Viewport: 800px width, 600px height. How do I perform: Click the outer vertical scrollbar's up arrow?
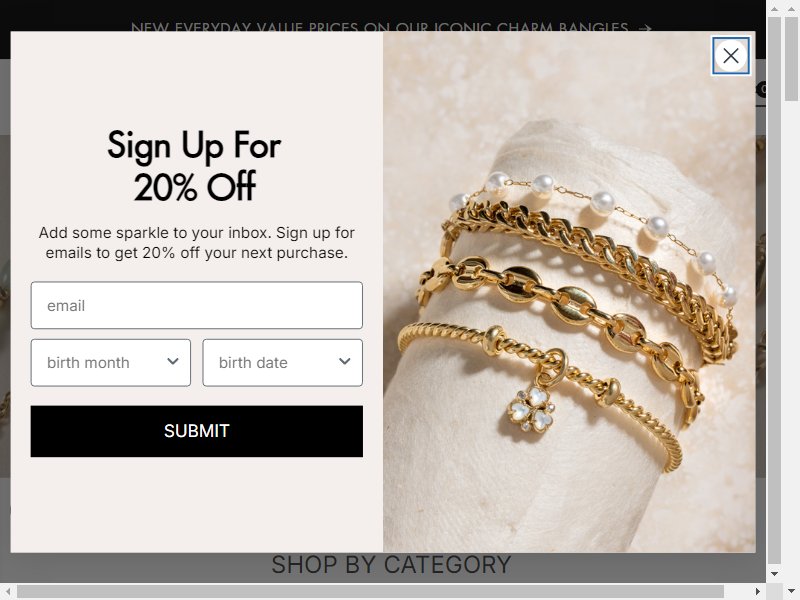coord(791,8)
